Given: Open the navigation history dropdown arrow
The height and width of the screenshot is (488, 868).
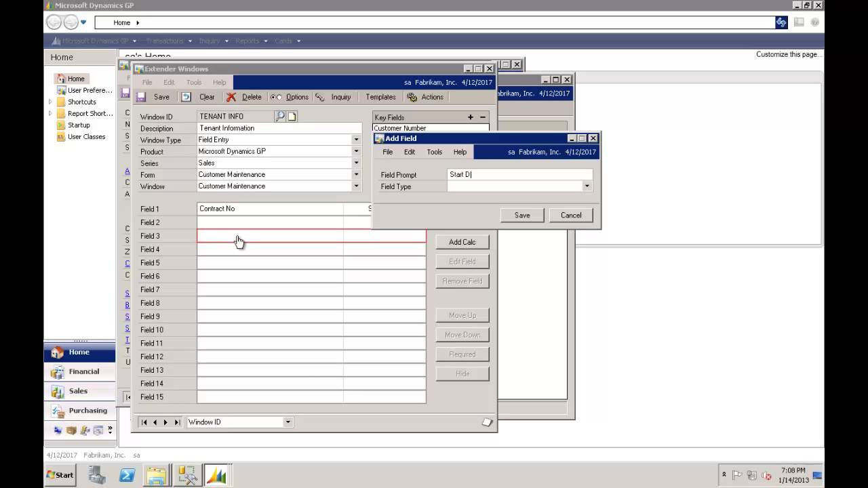Looking at the screenshot, I should (83, 22).
